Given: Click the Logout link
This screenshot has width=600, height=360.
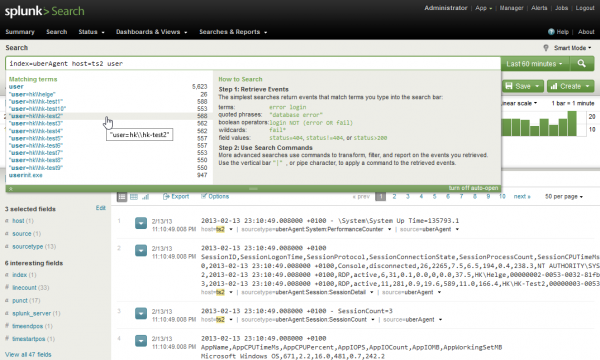Looking at the screenshot, I should pyautogui.click(x=585, y=8).
